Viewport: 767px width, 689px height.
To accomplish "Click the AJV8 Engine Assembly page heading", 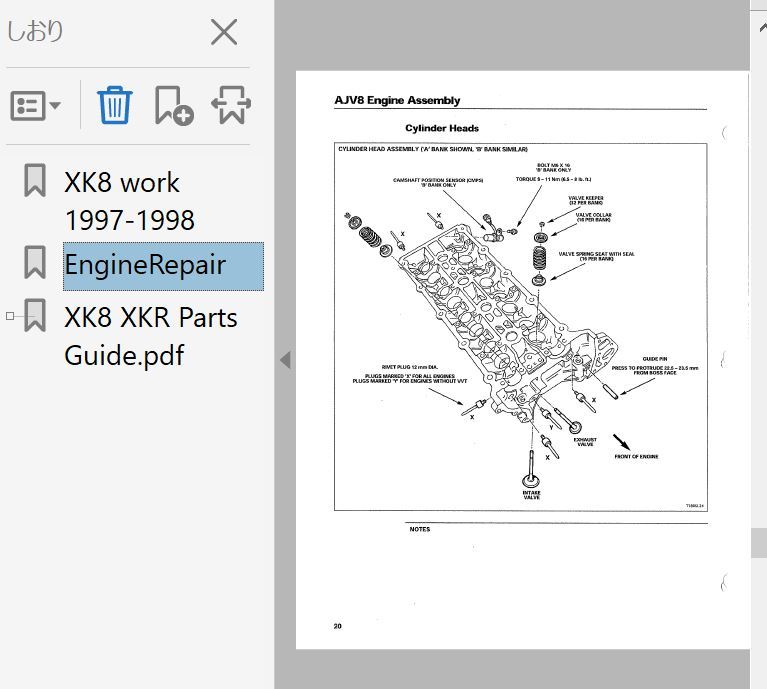I will click(397, 100).
